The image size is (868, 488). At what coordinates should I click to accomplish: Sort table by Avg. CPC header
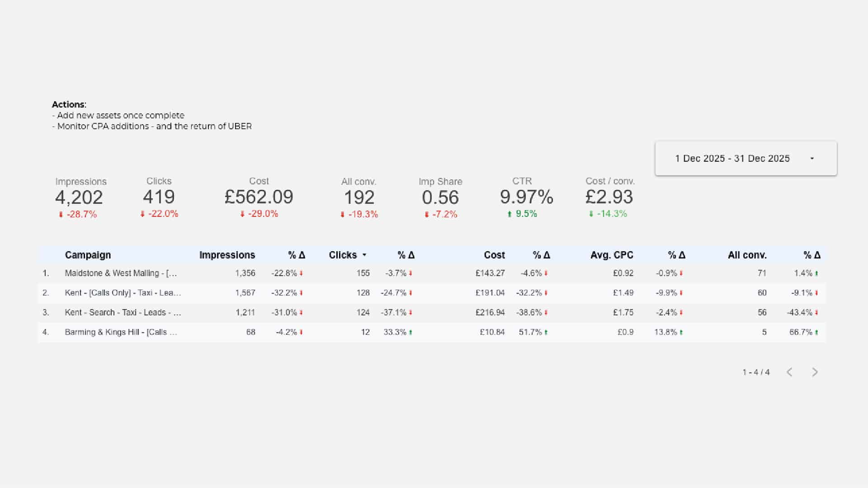click(x=612, y=255)
